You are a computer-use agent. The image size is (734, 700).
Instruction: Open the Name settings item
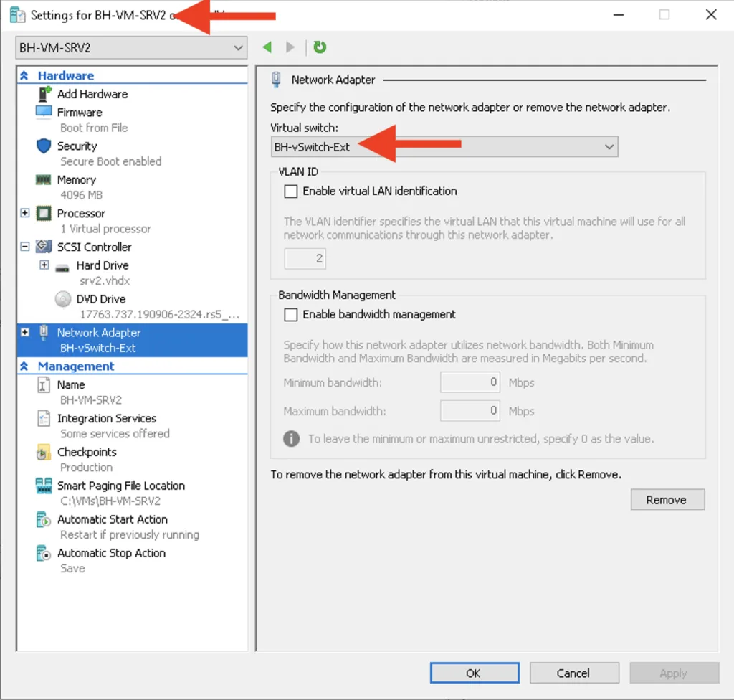click(x=71, y=384)
